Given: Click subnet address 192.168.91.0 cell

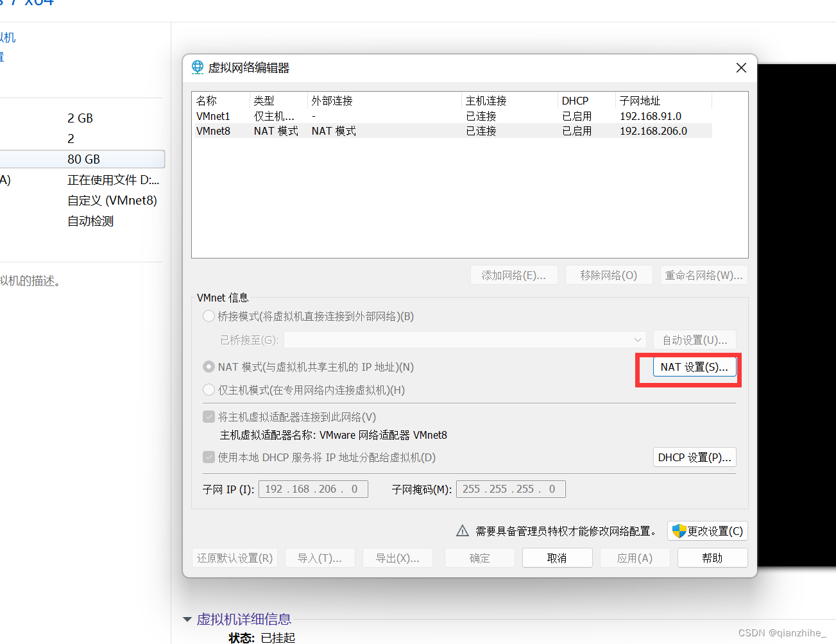Looking at the screenshot, I should [651, 116].
